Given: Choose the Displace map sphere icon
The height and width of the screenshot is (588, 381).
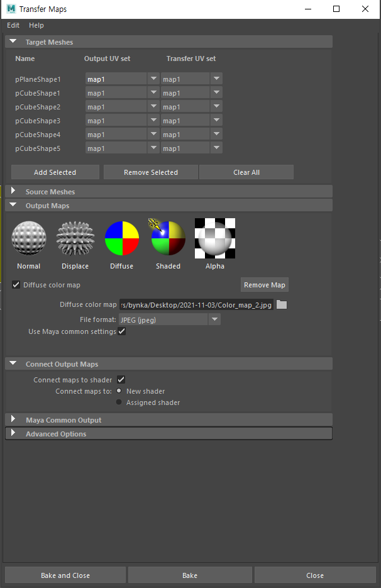Looking at the screenshot, I should pos(75,238).
